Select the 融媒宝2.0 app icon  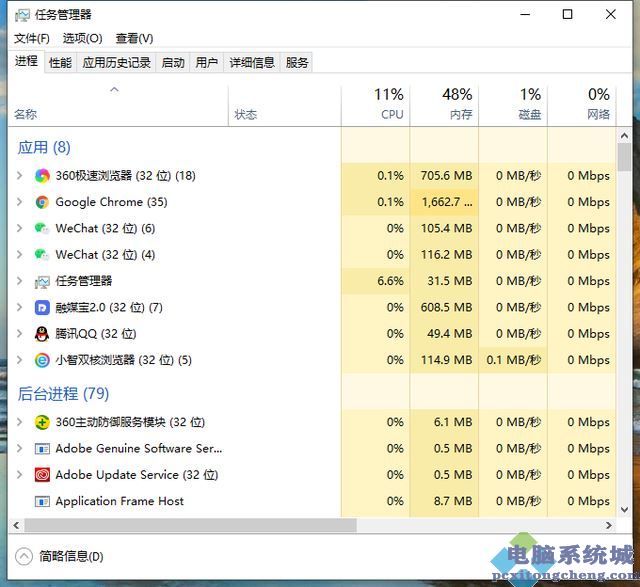click(x=42, y=307)
